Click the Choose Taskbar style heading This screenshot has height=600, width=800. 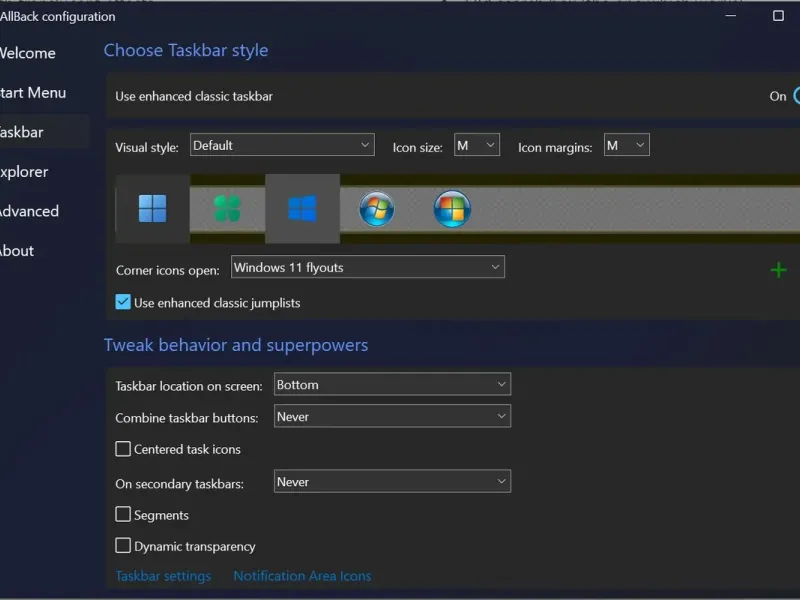point(186,51)
